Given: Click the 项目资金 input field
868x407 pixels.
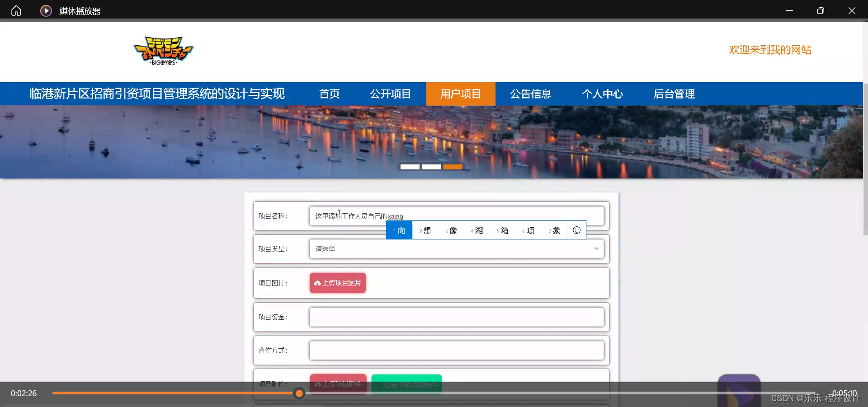Looking at the screenshot, I should 457,317.
